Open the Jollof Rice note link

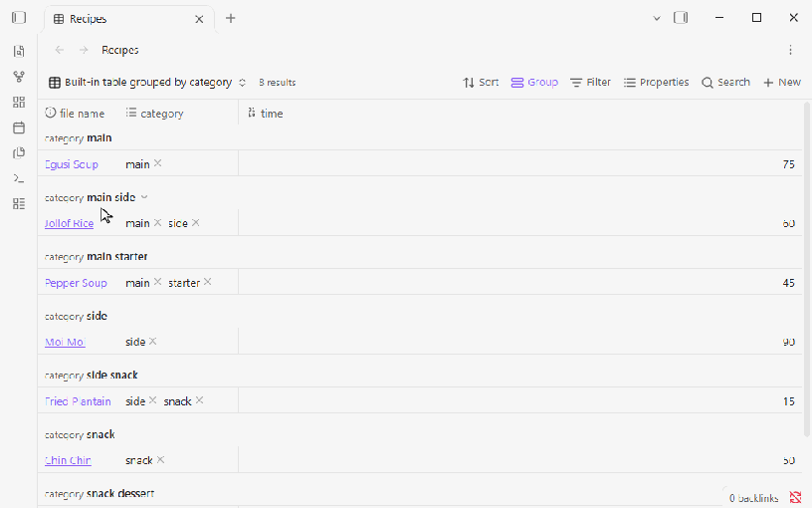click(x=69, y=223)
